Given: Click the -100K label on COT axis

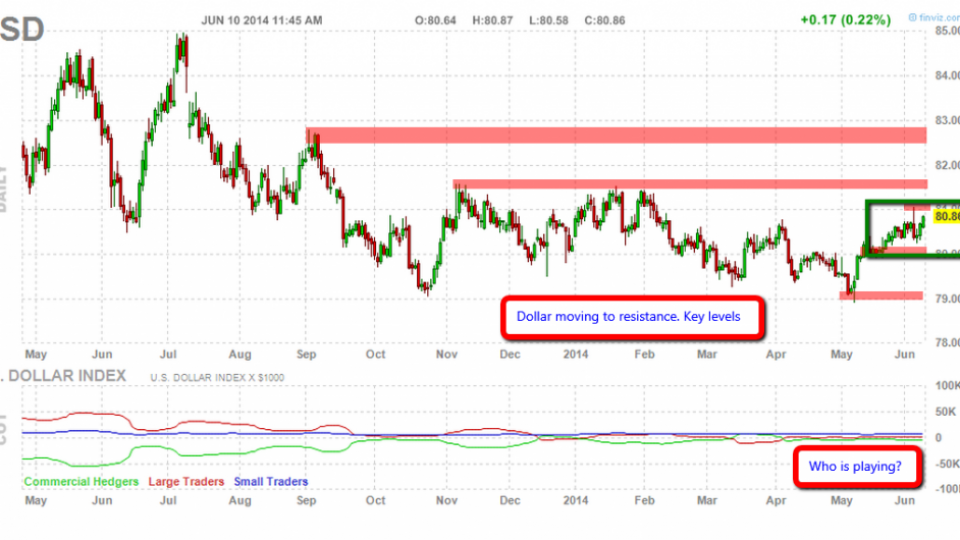Looking at the screenshot, I should (947, 489).
